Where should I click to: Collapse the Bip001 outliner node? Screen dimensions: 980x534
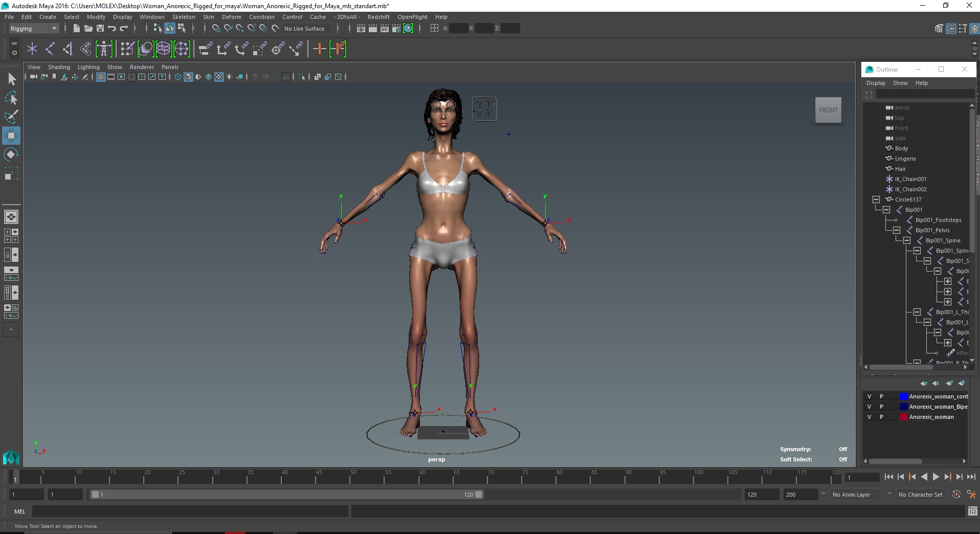coord(886,210)
